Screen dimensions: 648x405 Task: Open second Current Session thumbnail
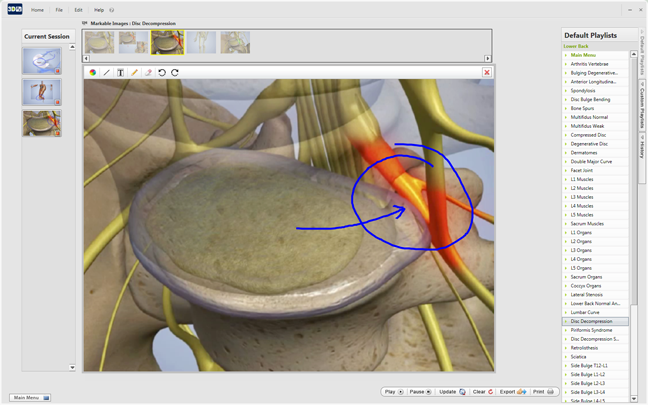pyautogui.click(x=42, y=92)
